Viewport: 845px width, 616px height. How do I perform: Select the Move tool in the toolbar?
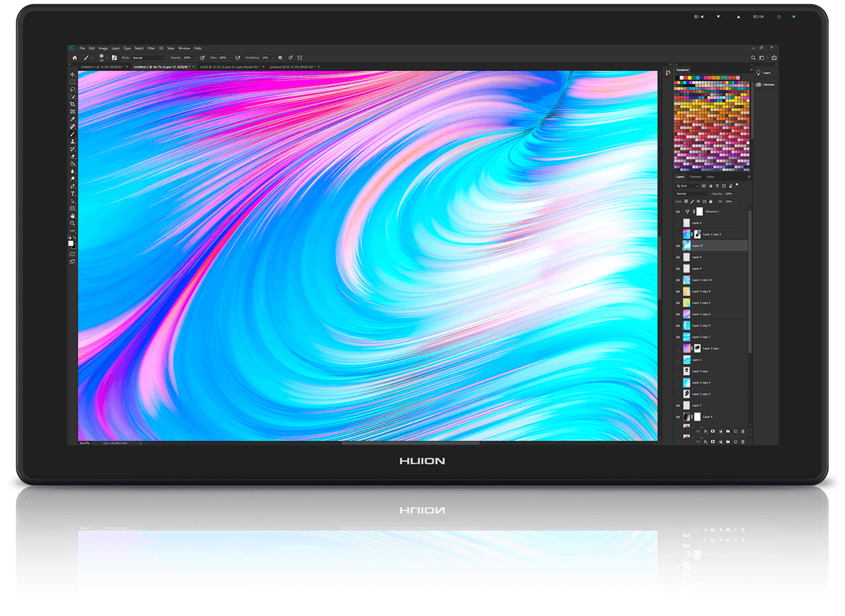pyautogui.click(x=72, y=74)
